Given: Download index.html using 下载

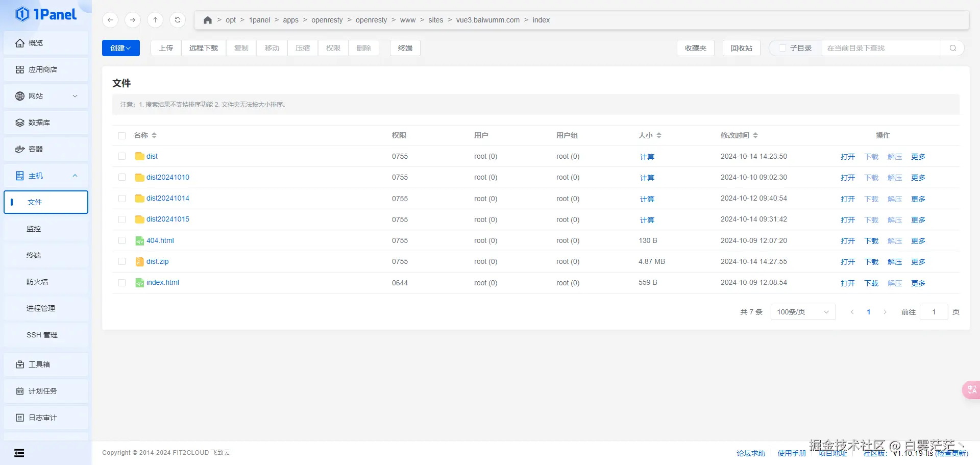Looking at the screenshot, I should (871, 283).
